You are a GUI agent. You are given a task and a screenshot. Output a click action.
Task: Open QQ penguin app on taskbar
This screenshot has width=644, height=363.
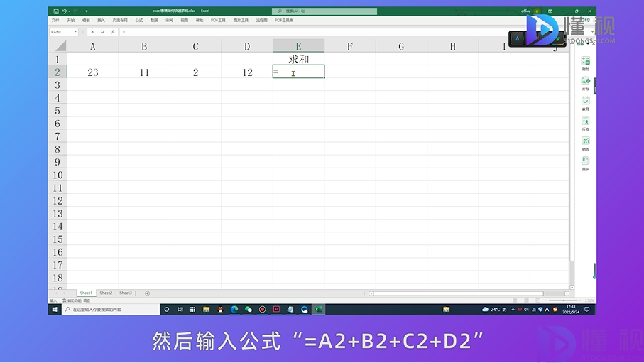tap(220, 310)
